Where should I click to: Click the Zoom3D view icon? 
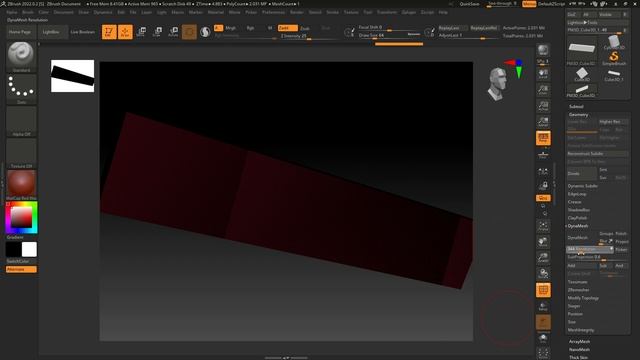coord(543,258)
